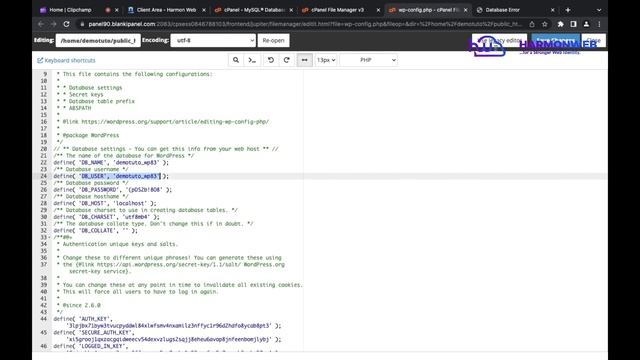640x360 pixels.
Task: Close the cPanel File Manager v3 tab
Action: click(378, 10)
